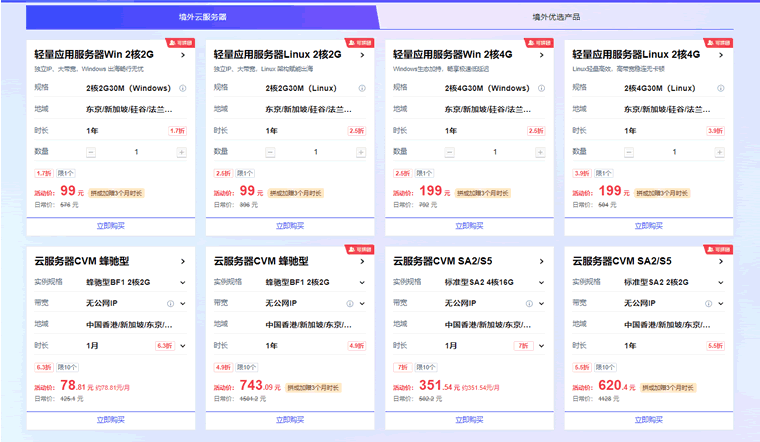Switch to the 境外云服务器 tab
Screen dimensions: 760x442
pyautogui.click(x=202, y=17)
